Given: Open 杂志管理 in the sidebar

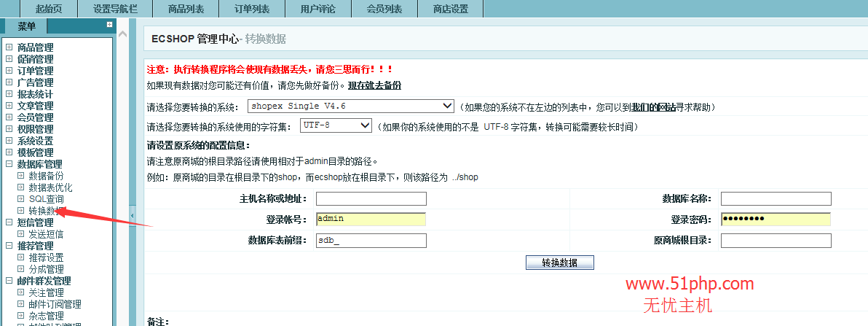Looking at the screenshot, I should click(46, 316).
